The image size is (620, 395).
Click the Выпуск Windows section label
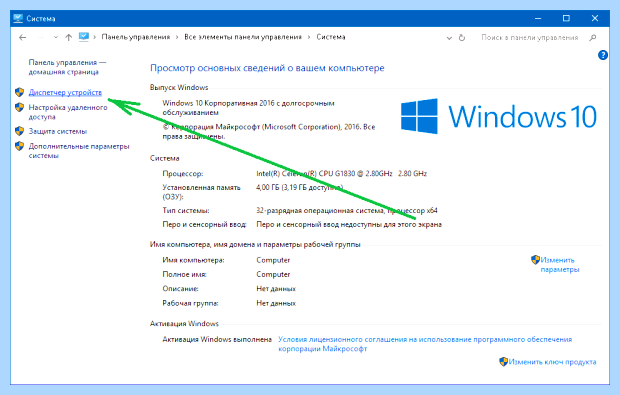[179, 88]
